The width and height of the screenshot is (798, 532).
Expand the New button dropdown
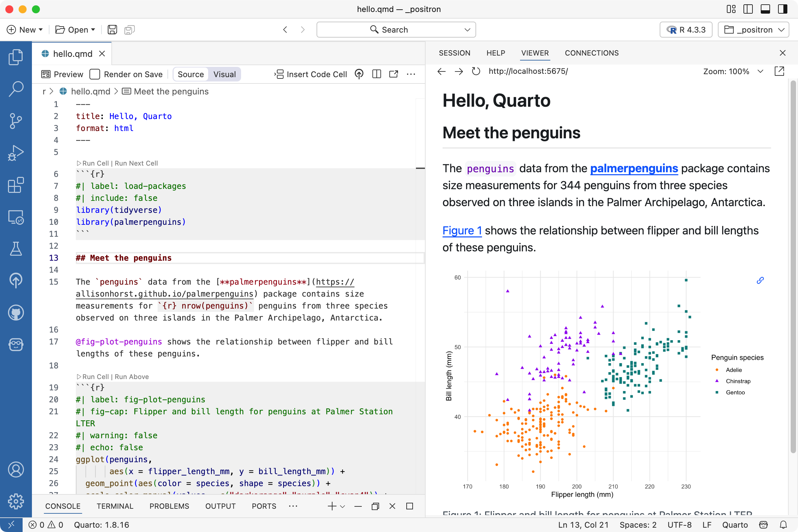click(x=40, y=30)
